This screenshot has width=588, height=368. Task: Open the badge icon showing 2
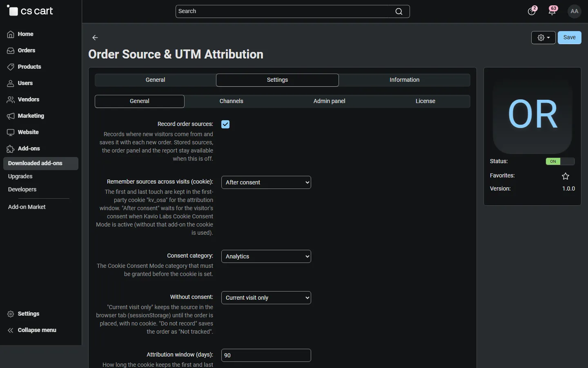532,11
